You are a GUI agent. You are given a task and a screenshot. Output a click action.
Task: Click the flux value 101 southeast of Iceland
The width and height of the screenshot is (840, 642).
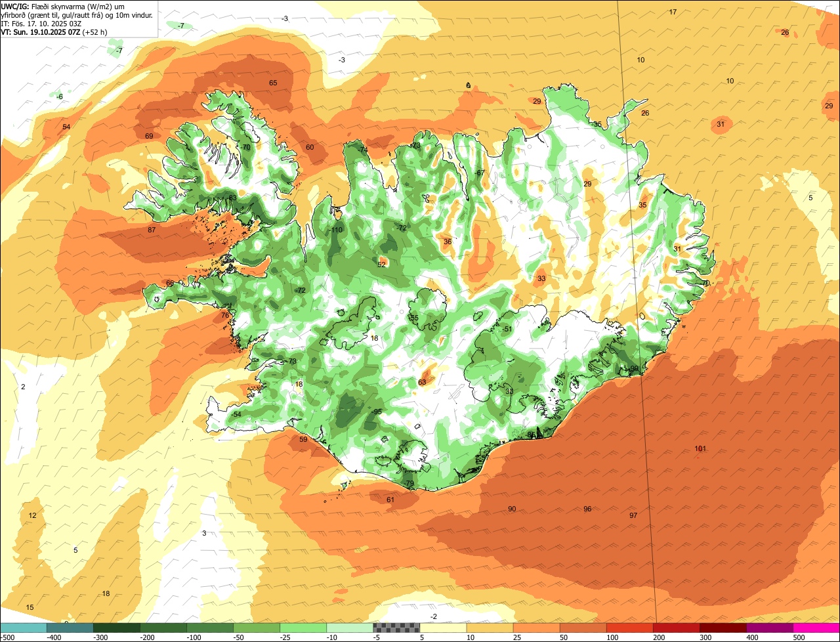click(700, 449)
